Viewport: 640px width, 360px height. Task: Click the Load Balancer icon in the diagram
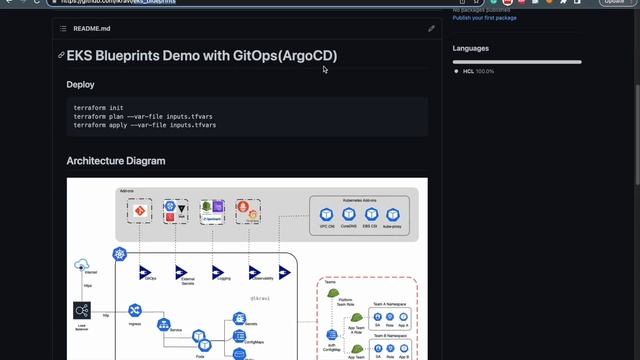82,311
